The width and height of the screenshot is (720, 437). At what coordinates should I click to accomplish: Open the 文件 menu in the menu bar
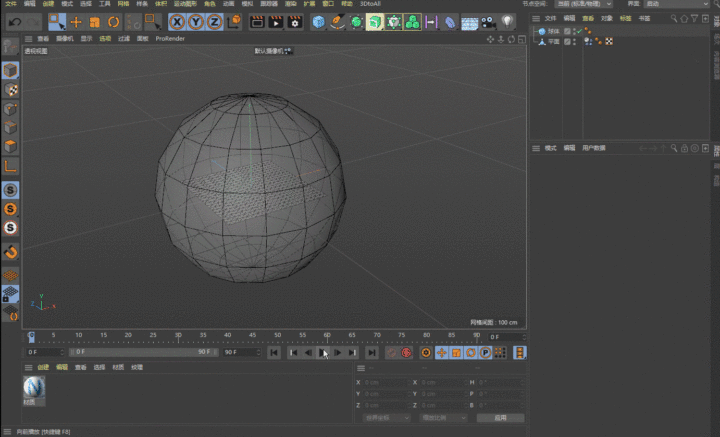coord(10,4)
